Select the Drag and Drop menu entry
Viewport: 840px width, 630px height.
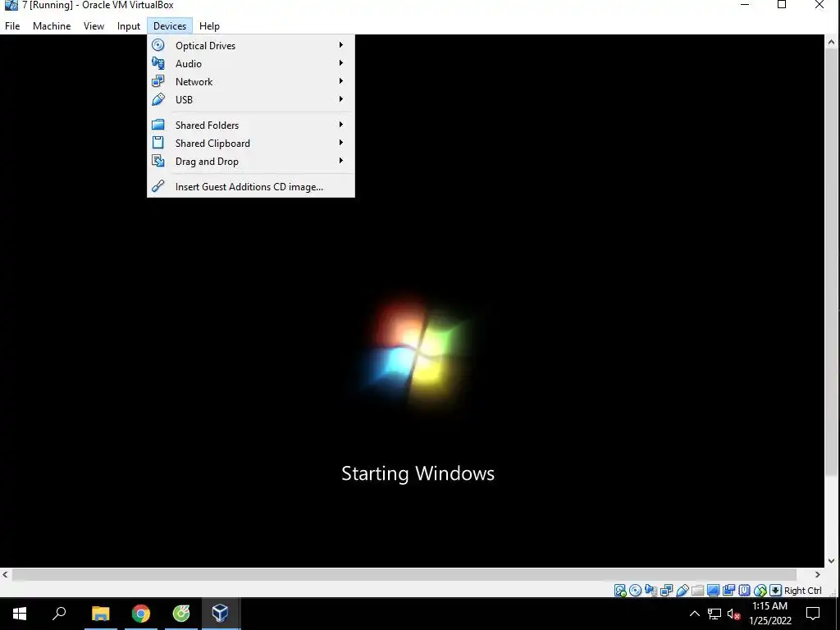tap(251, 162)
